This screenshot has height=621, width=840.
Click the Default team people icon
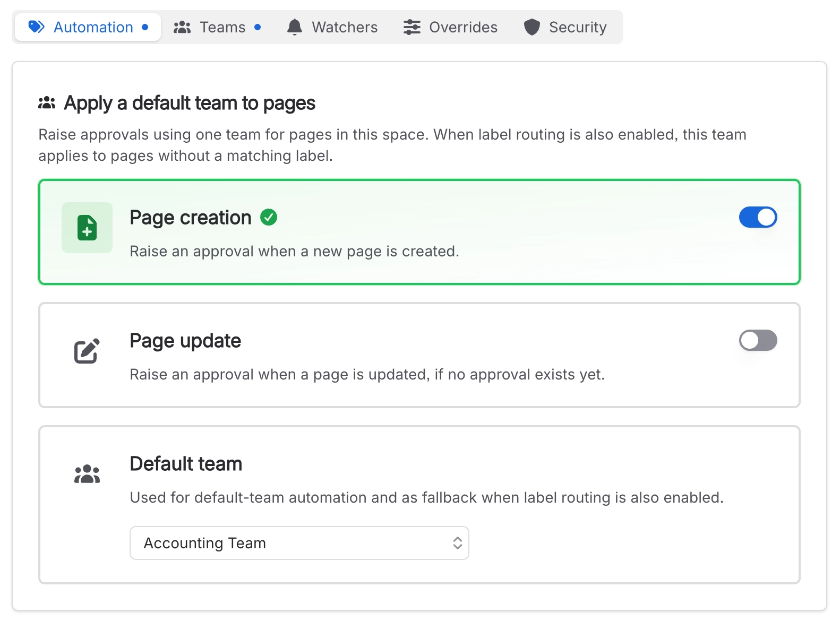pos(87,474)
